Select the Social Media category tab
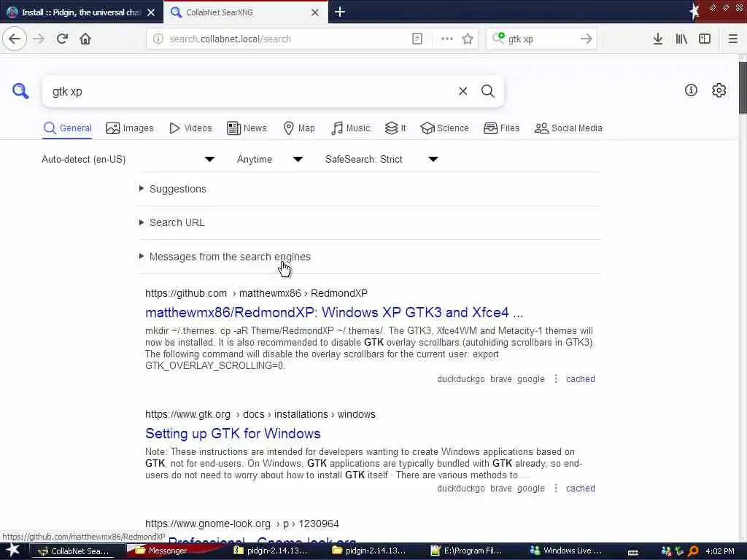This screenshot has width=747, height=560. click(568, 128)
